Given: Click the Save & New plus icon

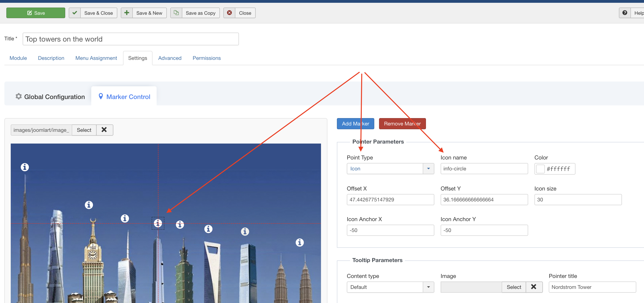Looking at the screenshot, I should click(127, 13).
